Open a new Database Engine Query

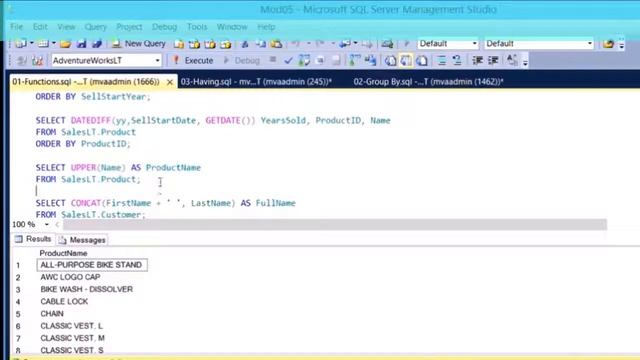[x=178, y=44]
